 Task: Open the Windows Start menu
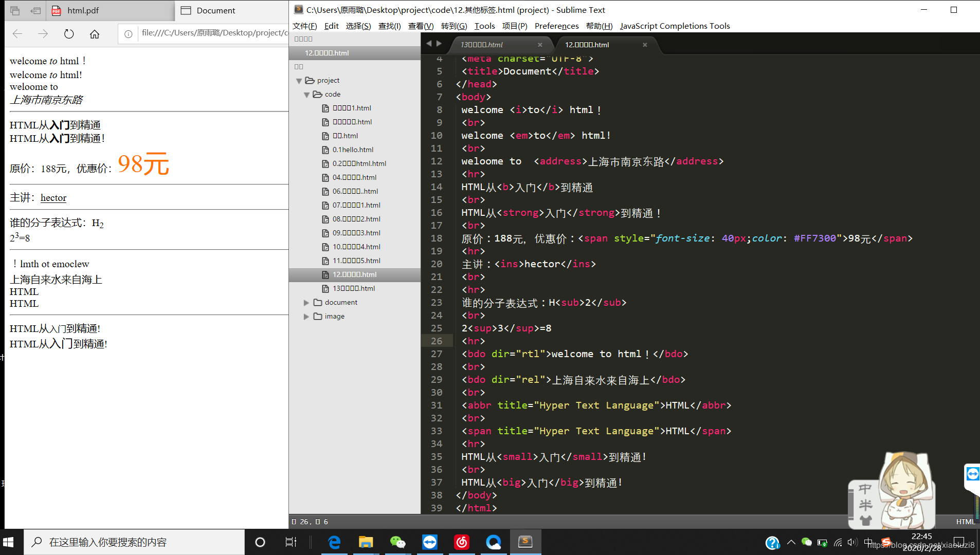[9, 542]
